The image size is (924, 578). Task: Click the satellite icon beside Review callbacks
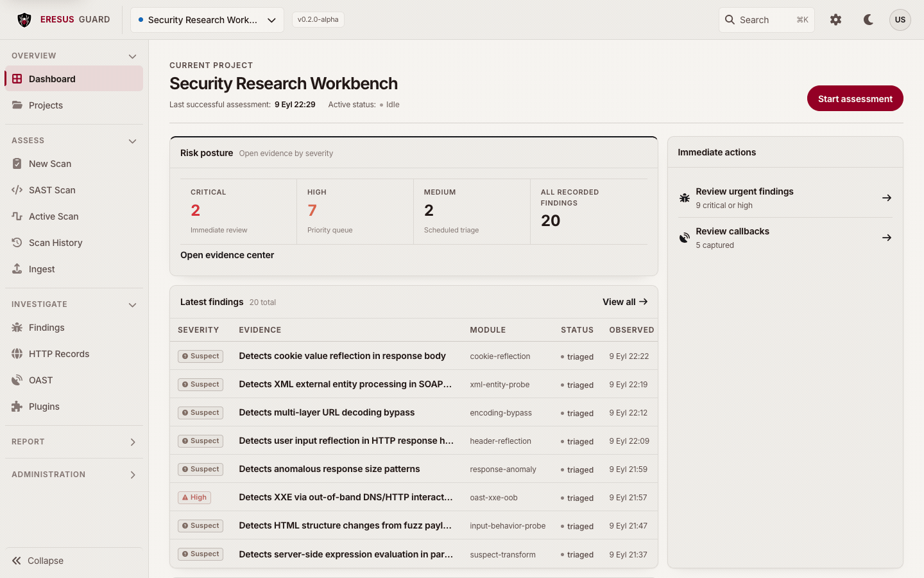pos(685,238)
